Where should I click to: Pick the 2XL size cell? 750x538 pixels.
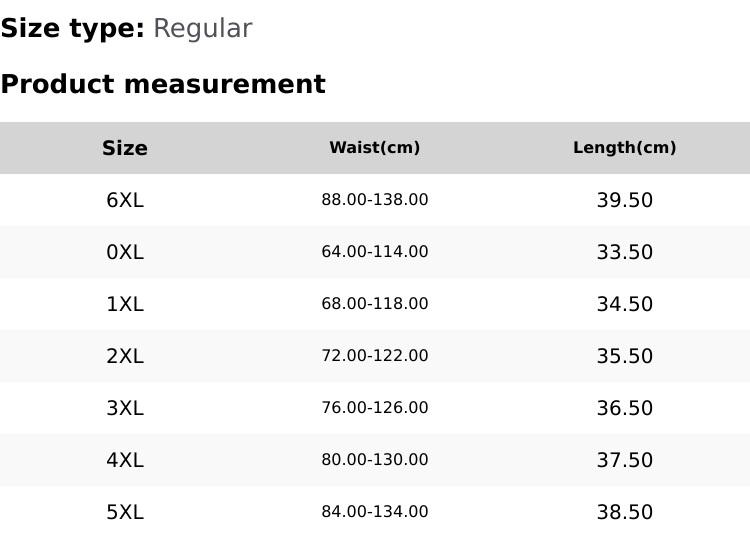[125, 356]
